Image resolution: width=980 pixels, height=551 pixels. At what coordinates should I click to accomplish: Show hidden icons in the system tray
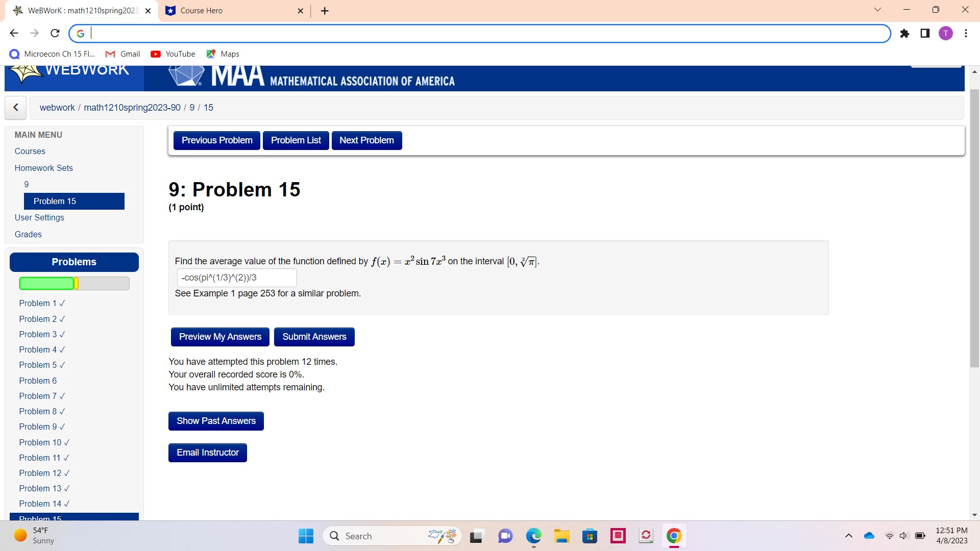[849, 536]
